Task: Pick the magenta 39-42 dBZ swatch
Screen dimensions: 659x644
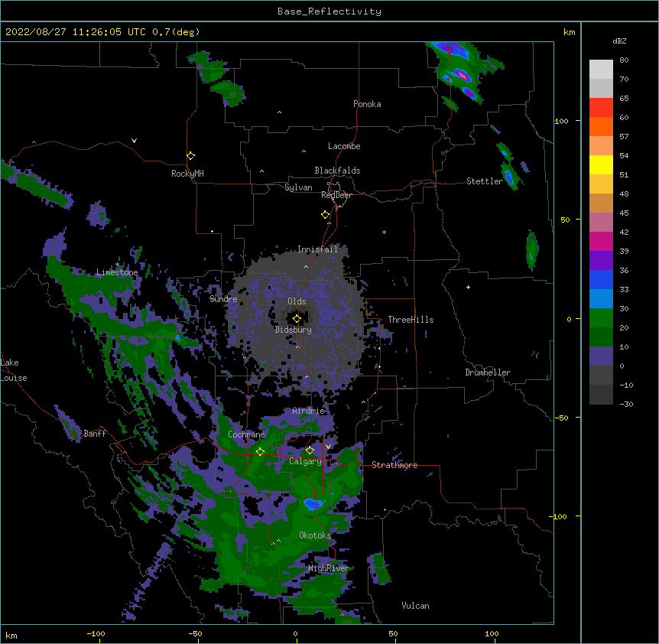Action: click(601, 241)
